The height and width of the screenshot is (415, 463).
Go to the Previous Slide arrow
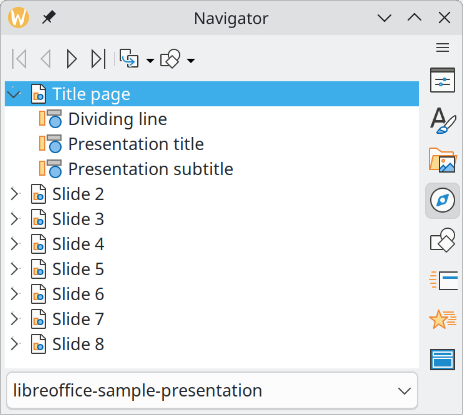(46, 59)
